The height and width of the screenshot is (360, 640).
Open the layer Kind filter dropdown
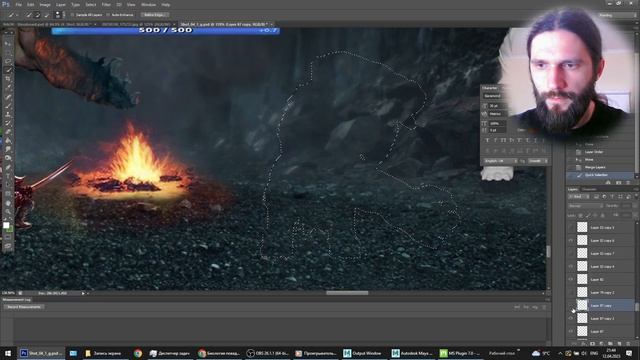579,197
